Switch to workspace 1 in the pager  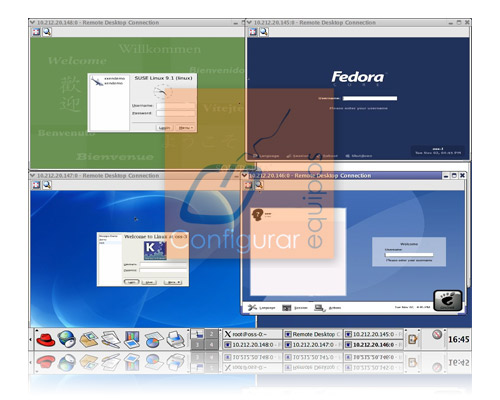point(197,334)
